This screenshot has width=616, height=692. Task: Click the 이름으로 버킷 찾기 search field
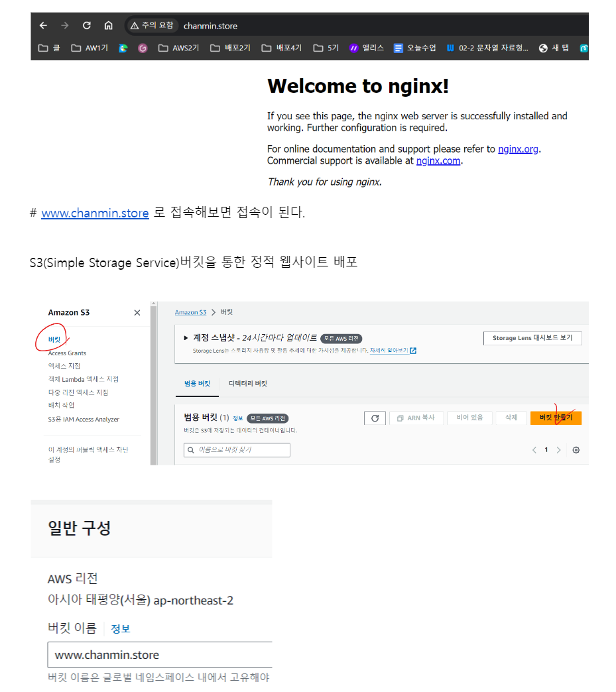tap(237, 449)
